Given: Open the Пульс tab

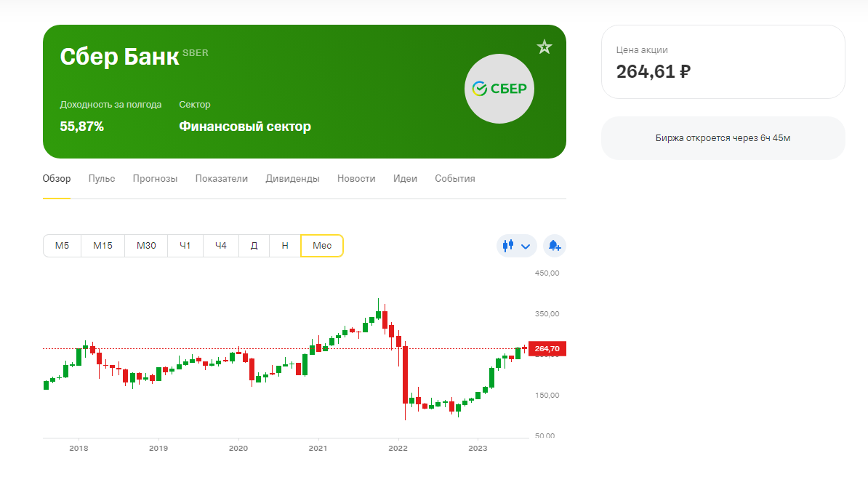Looking at the screenshot, I should click(102, 178).
